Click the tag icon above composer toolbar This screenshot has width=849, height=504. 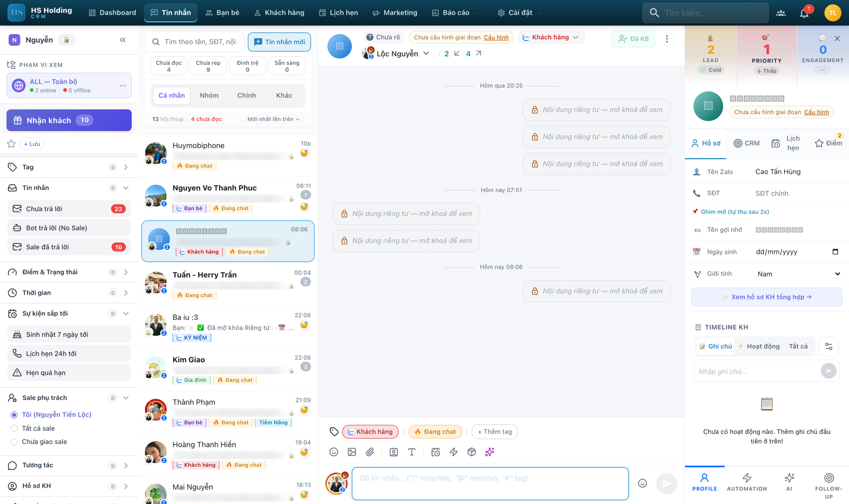(334, 432)
